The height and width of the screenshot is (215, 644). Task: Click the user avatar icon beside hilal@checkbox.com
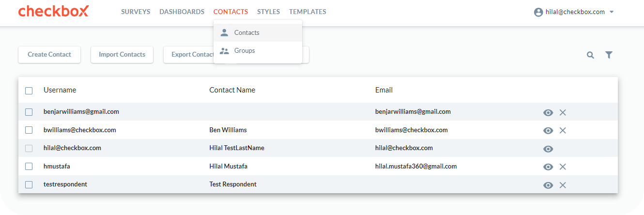point(538,12)
